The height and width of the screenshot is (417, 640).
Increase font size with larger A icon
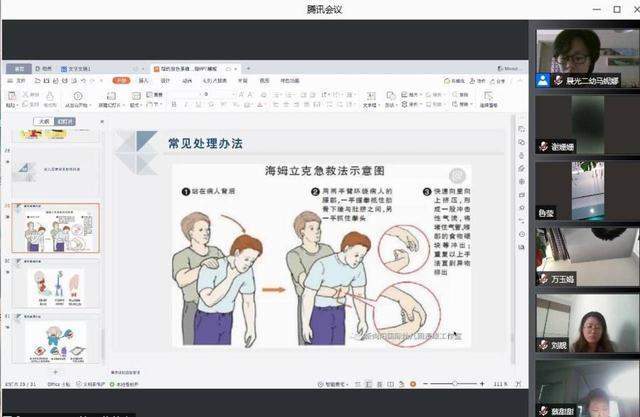pos(241,95)
